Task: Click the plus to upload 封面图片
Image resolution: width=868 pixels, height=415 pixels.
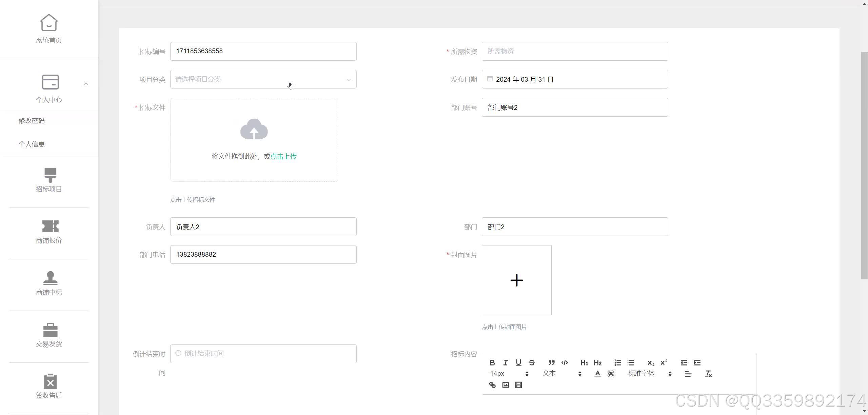Action: click(517, 280)
